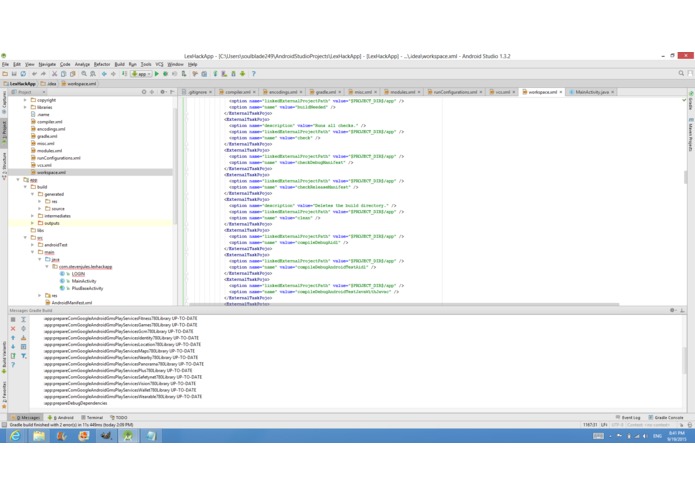
Task: Click the Synchronize toolbar icon
Action: (x=23, y=74)
